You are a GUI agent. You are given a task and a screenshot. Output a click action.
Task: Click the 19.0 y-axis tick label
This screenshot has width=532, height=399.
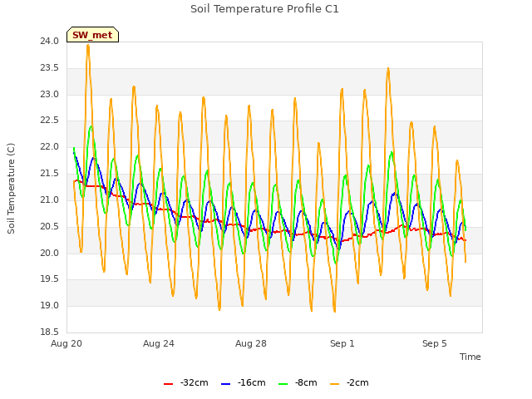coord(50,306)
